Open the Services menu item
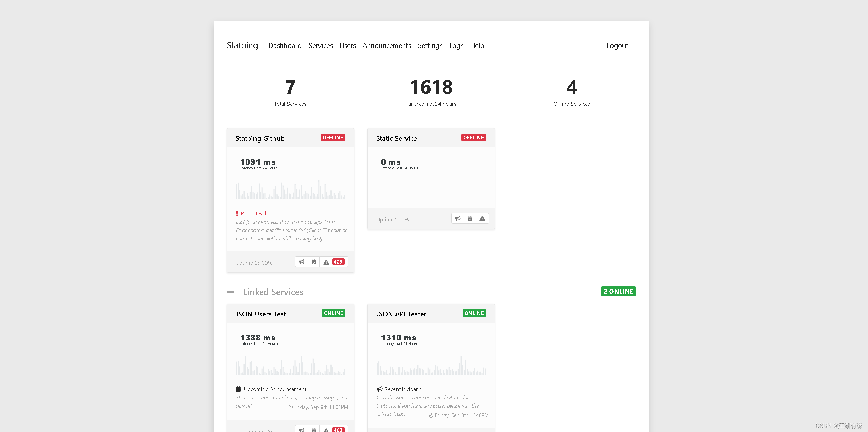868x432 pixels. [321, 45]
